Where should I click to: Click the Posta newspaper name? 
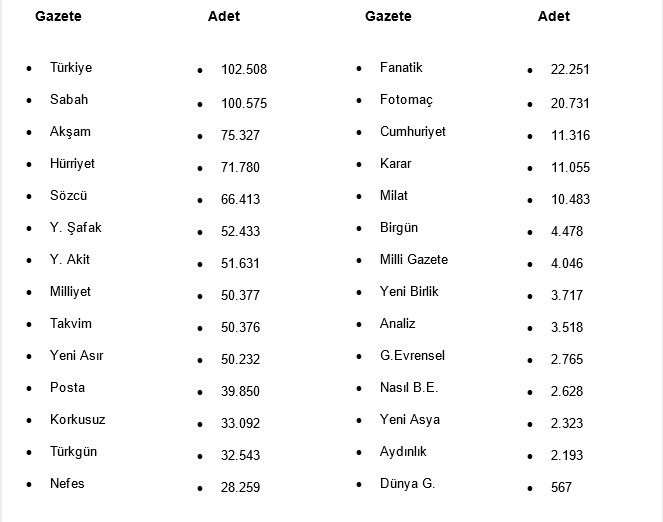click(67, 388)
